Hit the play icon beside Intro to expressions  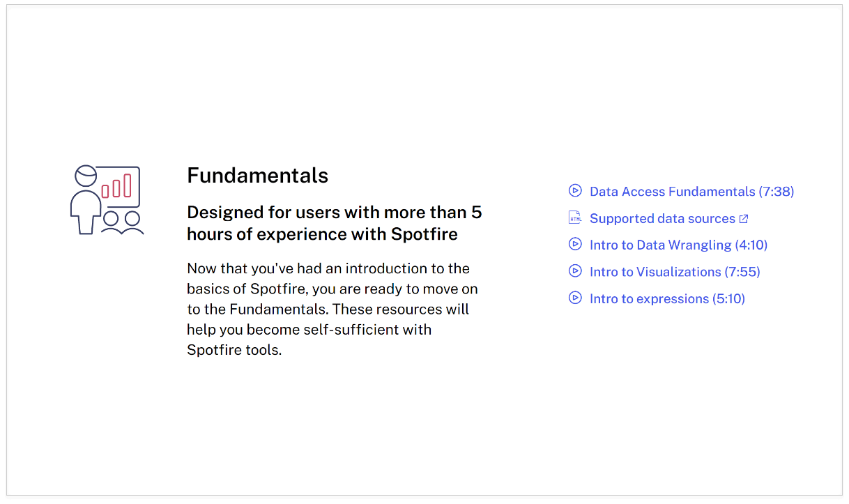coord(575,298)
